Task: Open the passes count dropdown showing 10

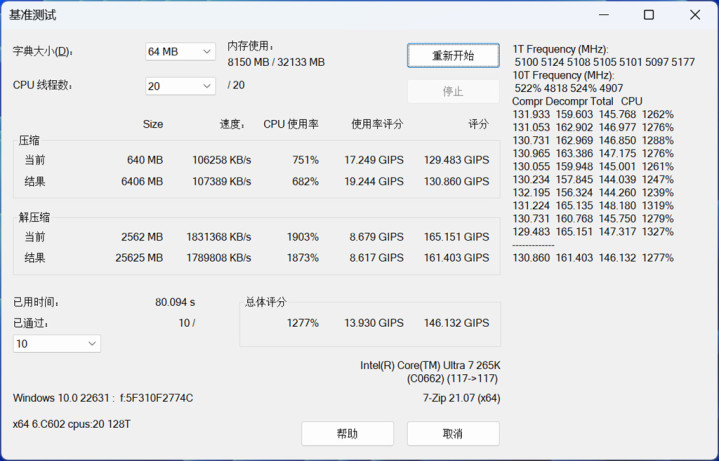Action: (x=57, y=344)
